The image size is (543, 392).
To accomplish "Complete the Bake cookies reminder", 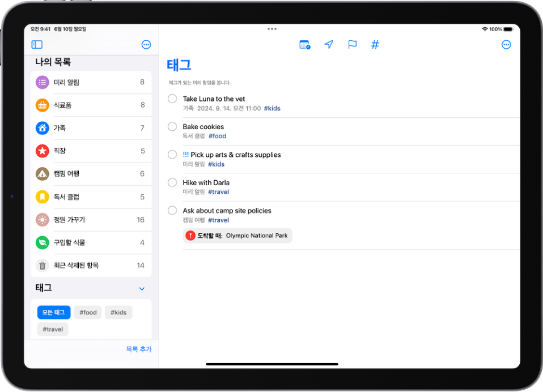I will [172, 127].
